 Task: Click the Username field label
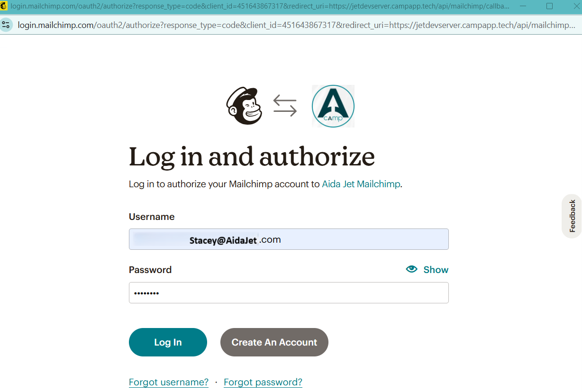[152, 217]
